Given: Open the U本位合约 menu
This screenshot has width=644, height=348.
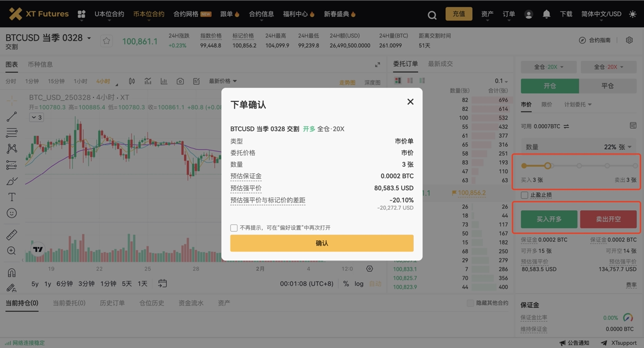Looking at the screenshot, I should pyautogui.click(x=109, y=14).
